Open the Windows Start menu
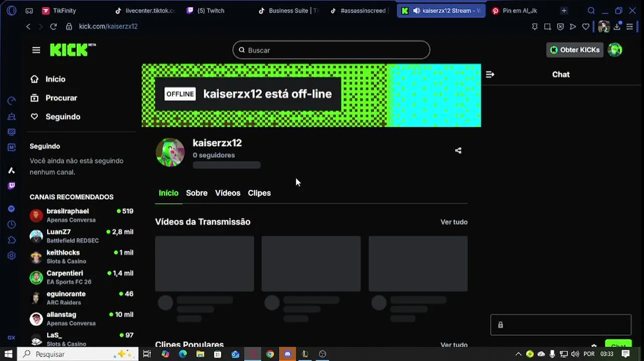The height and width of the screenshot is (361, 644). pos(9,354)
